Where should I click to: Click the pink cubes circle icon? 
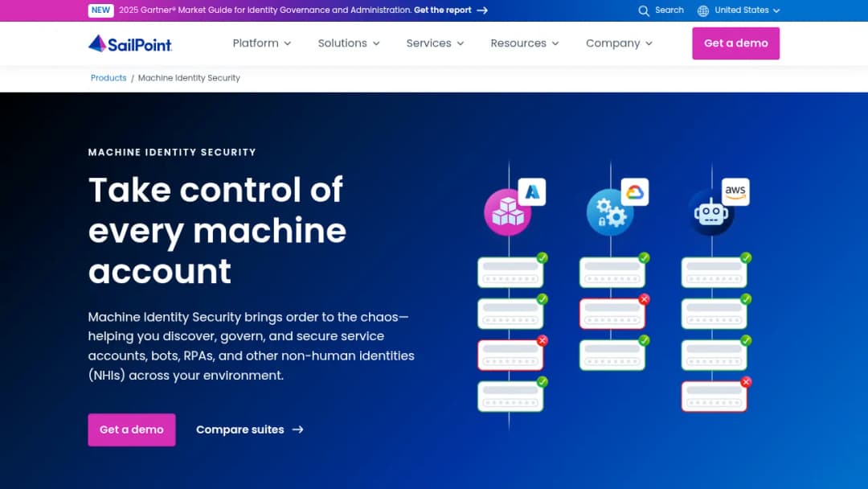point(507,212)
